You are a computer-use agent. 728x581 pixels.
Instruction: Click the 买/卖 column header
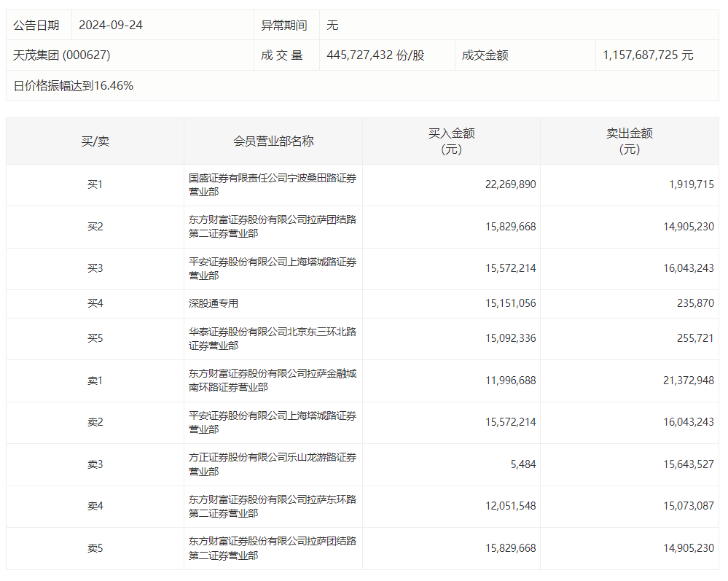pyautogui.click(x=95, y=141)
